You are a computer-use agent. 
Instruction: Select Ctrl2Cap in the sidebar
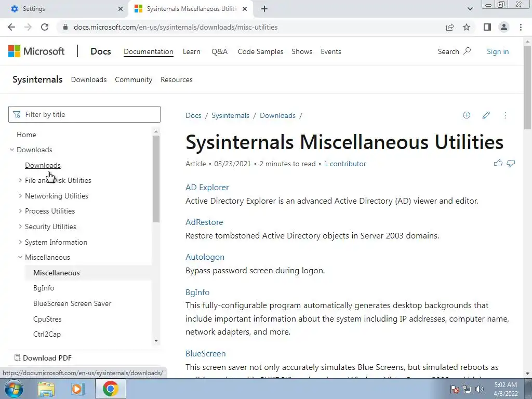tap(47, 334)
